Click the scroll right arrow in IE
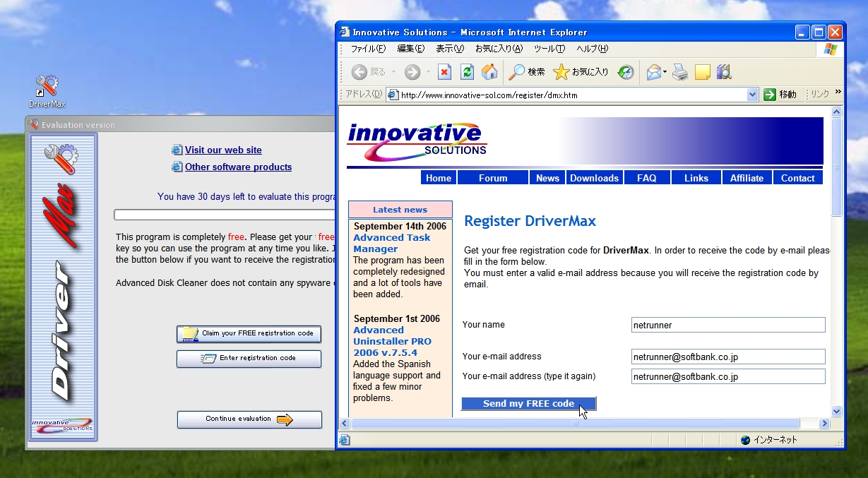Image resolution: width=868 pixels, height=478 pixels. [824, 424]
